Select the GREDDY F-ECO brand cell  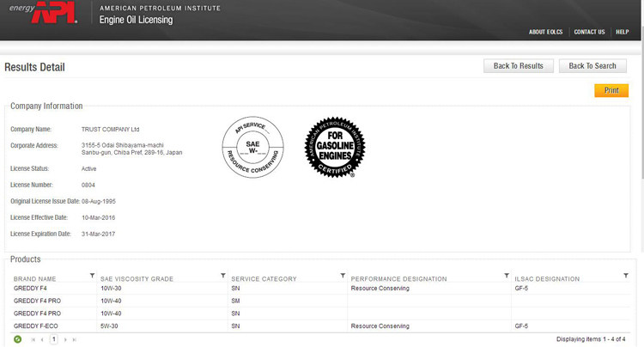[x=36, y=326]
